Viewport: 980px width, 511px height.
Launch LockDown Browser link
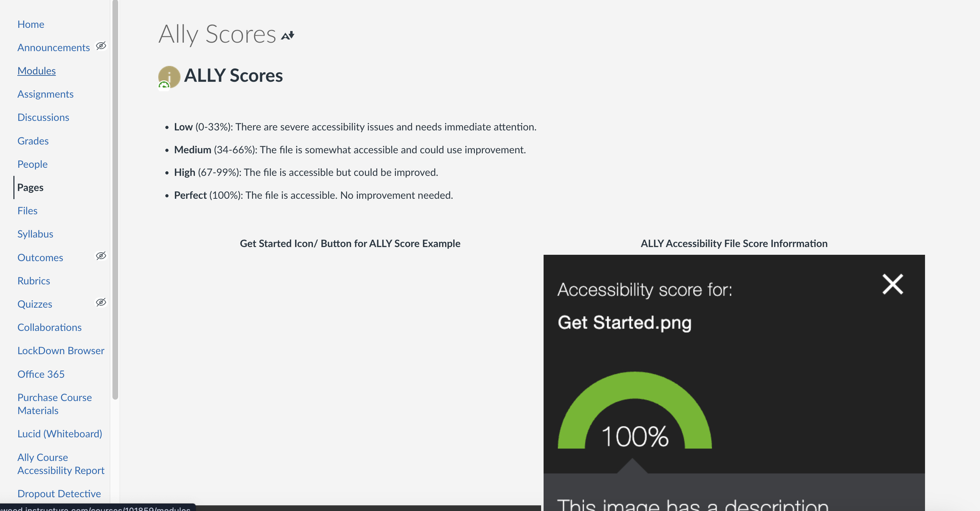61,351
